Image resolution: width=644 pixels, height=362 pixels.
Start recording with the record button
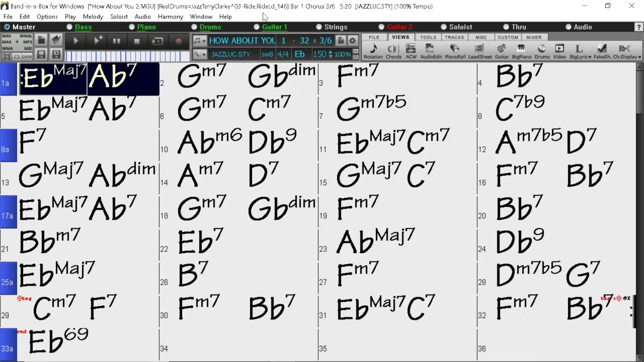pos(178,41)
